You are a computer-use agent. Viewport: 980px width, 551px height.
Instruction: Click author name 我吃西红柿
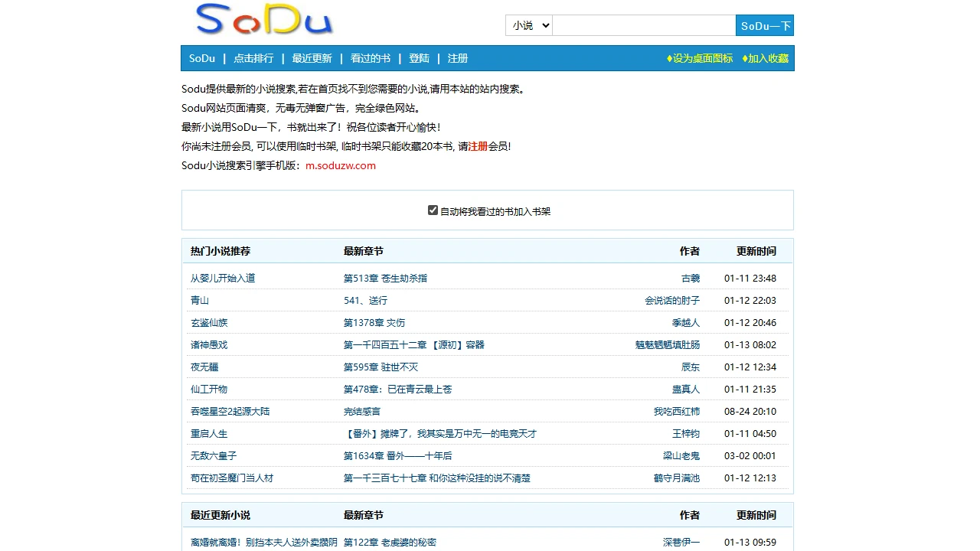677,411
